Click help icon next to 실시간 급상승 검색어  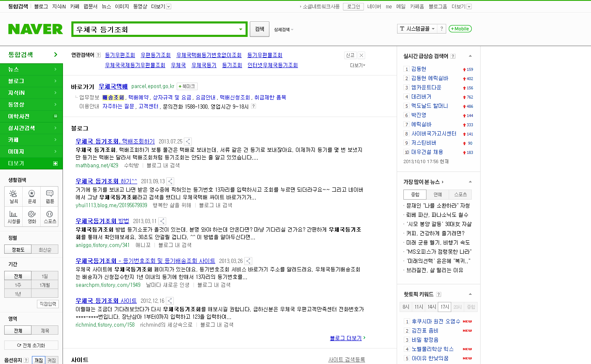(x=453, y=56)
